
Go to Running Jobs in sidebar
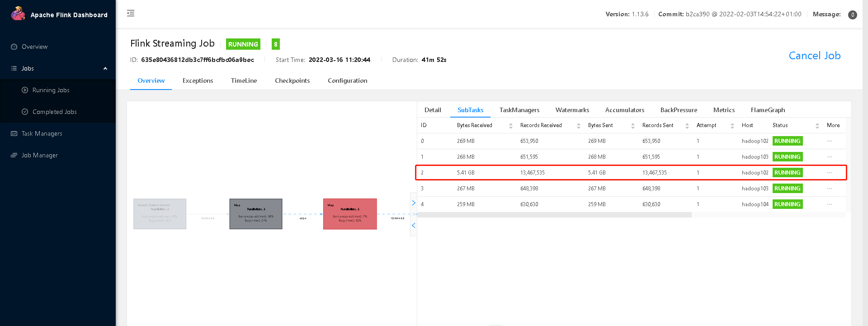point(51,90)
